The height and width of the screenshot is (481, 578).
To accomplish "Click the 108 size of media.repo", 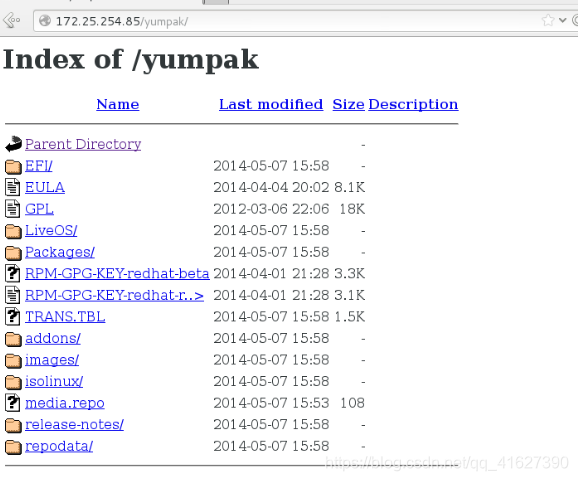I will [x=352, y=403].
